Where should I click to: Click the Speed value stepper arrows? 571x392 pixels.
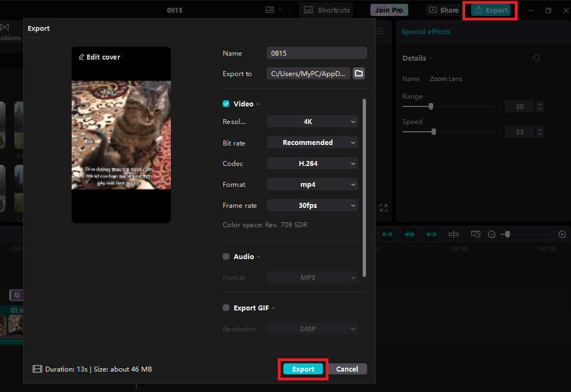point(540,132)
